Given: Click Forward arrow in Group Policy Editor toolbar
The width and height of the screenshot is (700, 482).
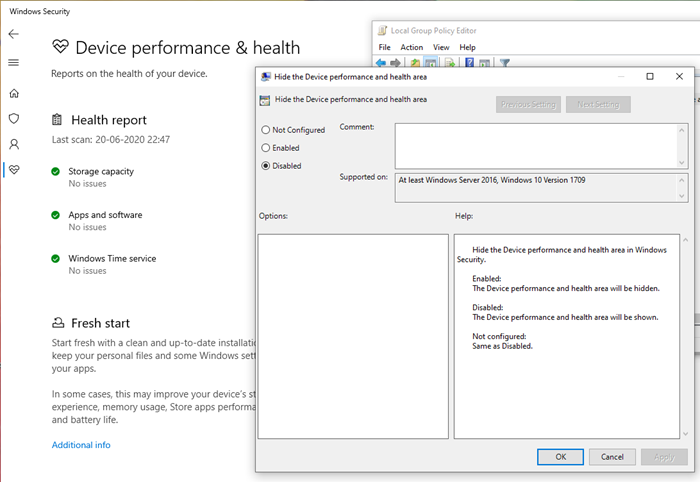Looking at the screenshot, I should 395,63.
